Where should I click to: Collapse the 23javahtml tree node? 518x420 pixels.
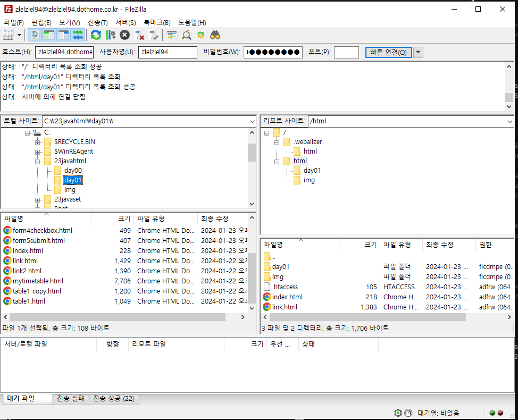pos(37,162)
